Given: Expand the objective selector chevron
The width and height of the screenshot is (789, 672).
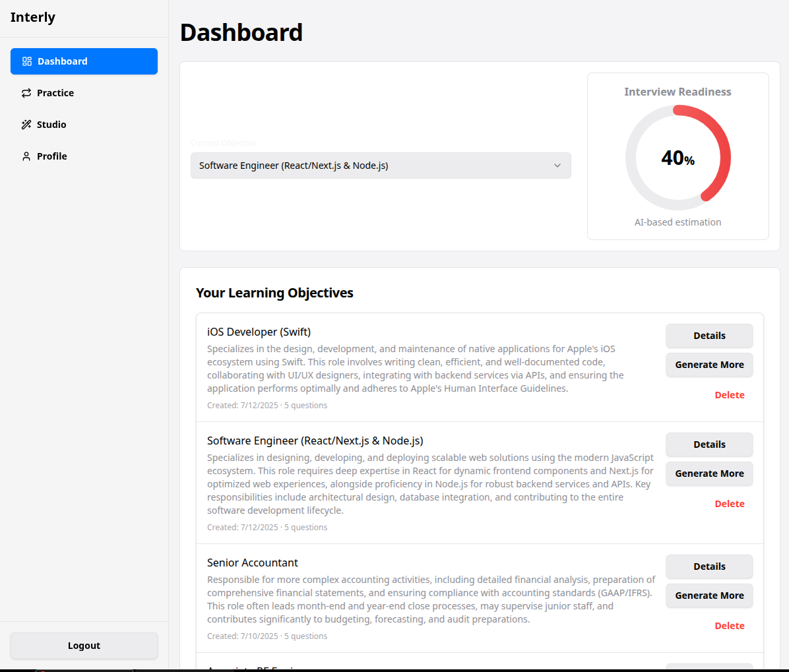Looking at the screenshot, I should coord(557,166).
